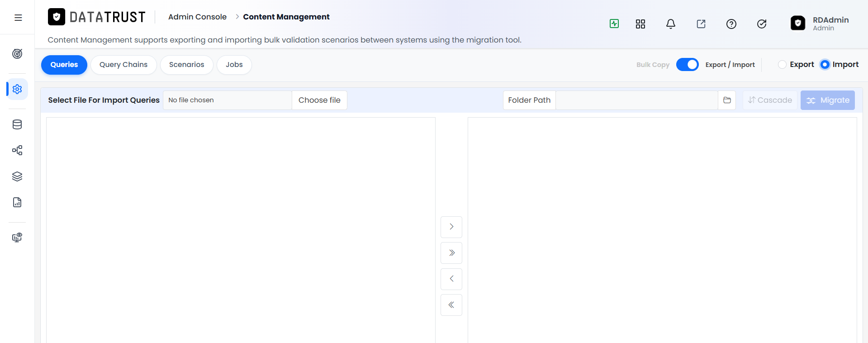This screenshot has width=868, height=343.
Task: Click the Cascade button
Action: [x=770, y=100]
